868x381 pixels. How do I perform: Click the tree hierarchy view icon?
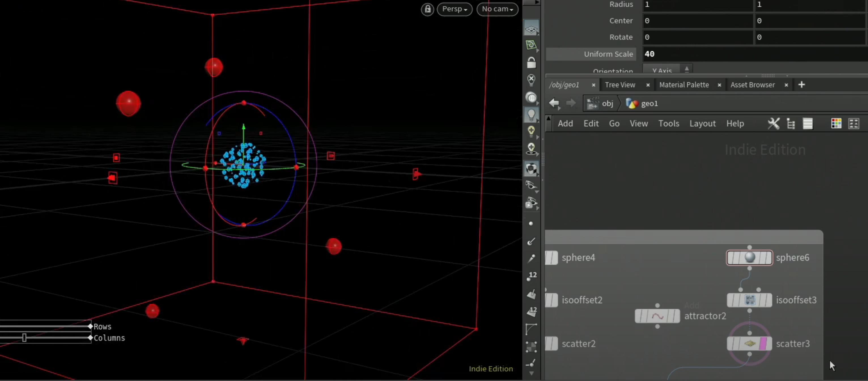(x=791, y=124)
